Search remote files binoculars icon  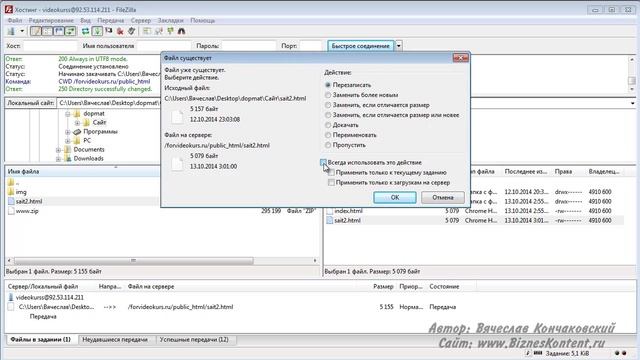[182, 31]
